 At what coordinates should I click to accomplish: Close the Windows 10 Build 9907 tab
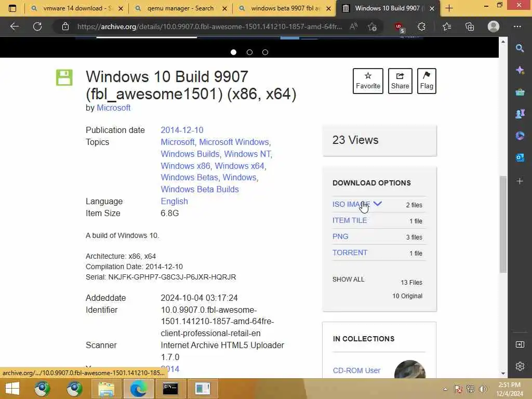pos(432,8)
